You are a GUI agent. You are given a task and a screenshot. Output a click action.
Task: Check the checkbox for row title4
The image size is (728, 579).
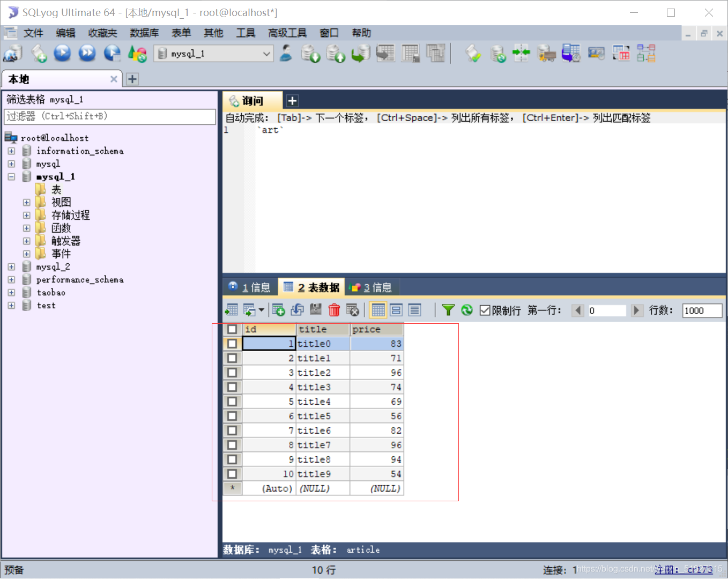point(232,402)
